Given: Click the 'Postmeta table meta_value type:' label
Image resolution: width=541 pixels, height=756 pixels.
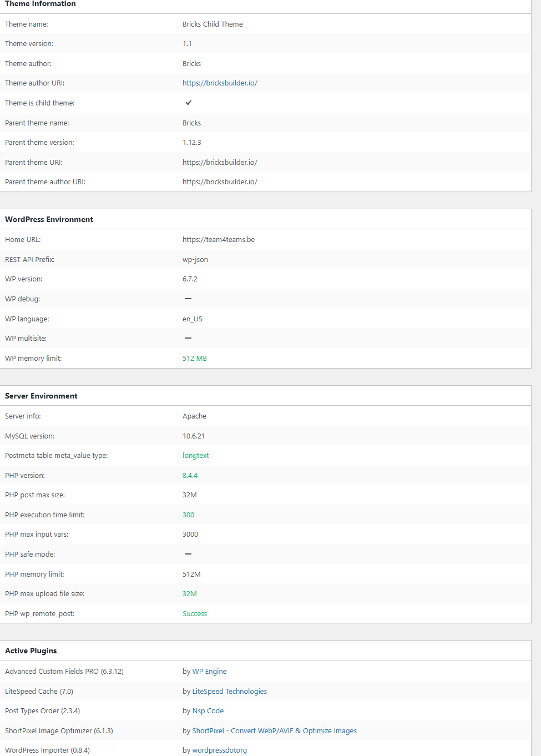Looking at the screenshot, I should tap(57, 456).
